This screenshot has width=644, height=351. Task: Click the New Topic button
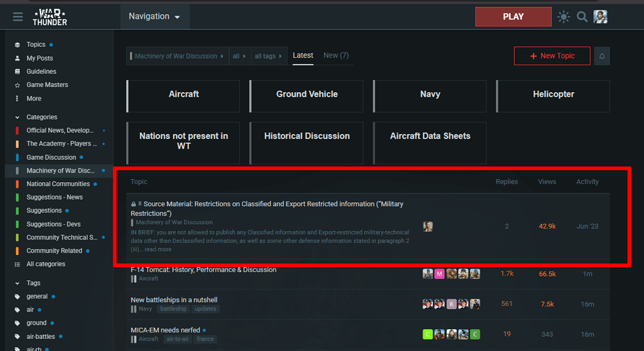pos(552,56)
